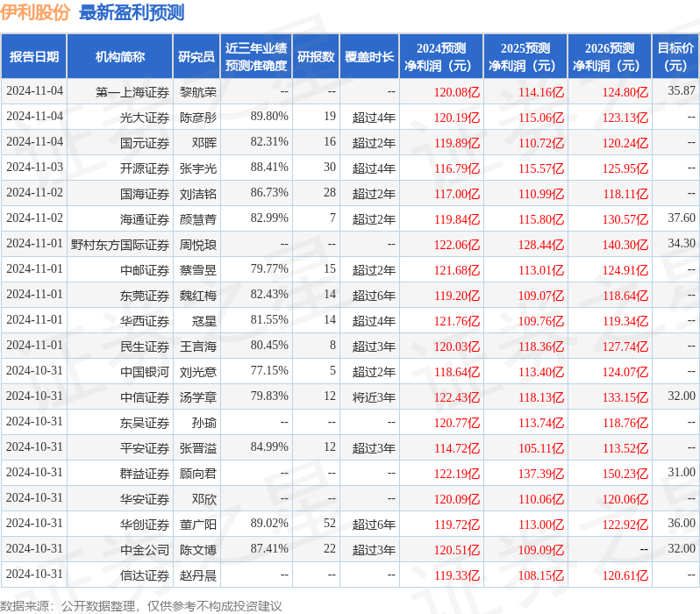Click accuracy value 88.41%
This screenshot has height=614, width=700.
269,168
